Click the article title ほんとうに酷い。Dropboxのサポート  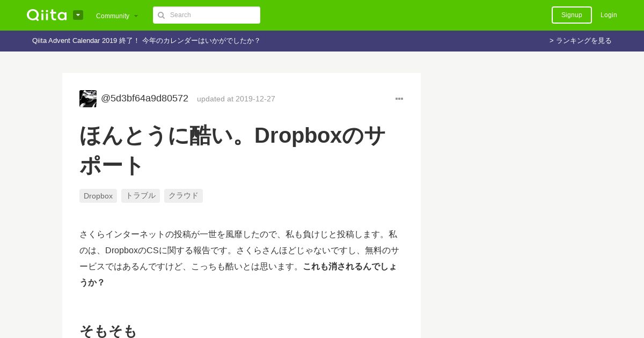(232, 150)
